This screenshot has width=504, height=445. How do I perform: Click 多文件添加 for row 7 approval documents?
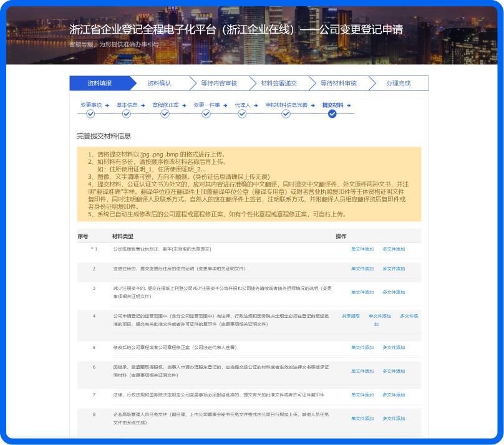[394, 395]
